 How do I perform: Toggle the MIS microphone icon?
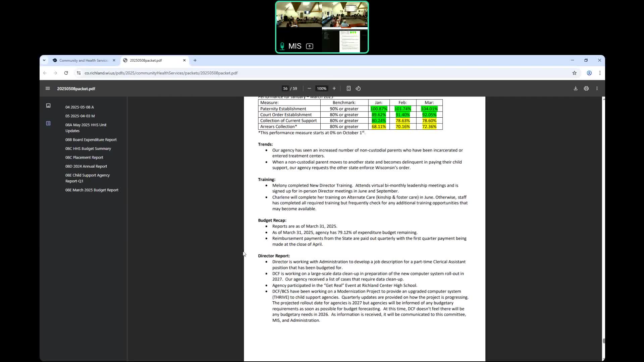[x=282, y=46]
